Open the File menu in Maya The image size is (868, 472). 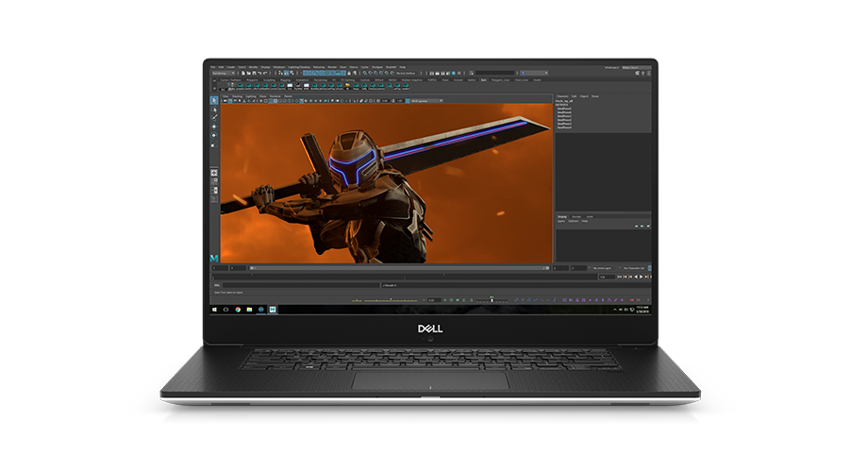click(x=212, y=67)
